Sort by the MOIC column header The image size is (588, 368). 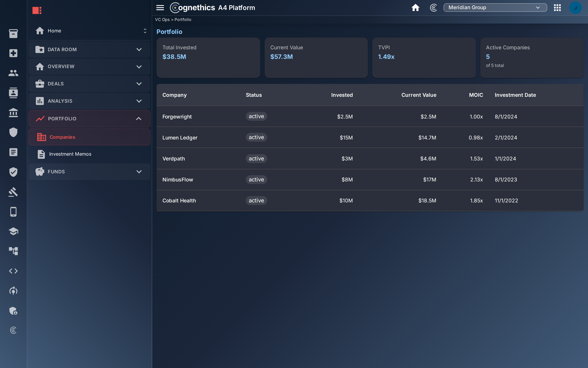click(476, 95)
